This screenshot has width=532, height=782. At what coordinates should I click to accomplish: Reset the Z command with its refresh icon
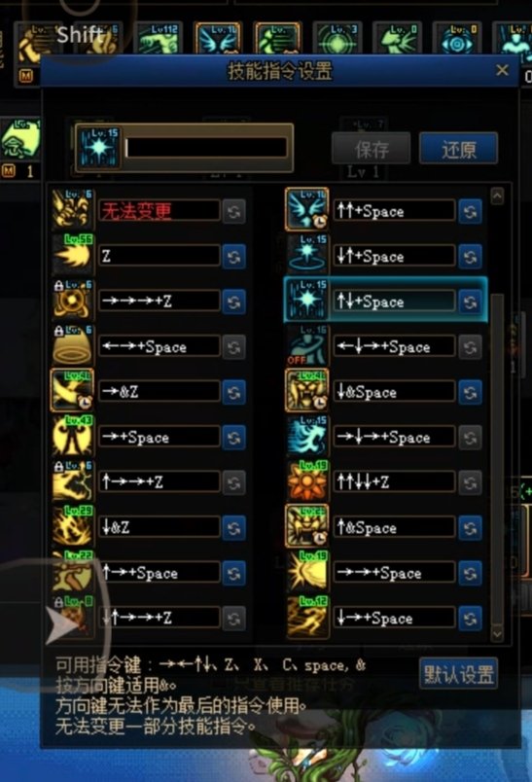coord(233,257)
